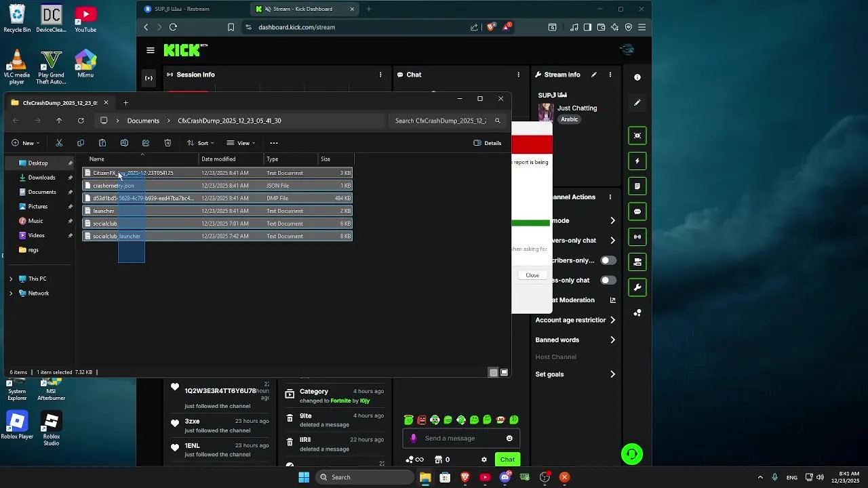The image size is (868, 488).
Task: Open the emoji picker in chat input
Action: click(509, 439)
